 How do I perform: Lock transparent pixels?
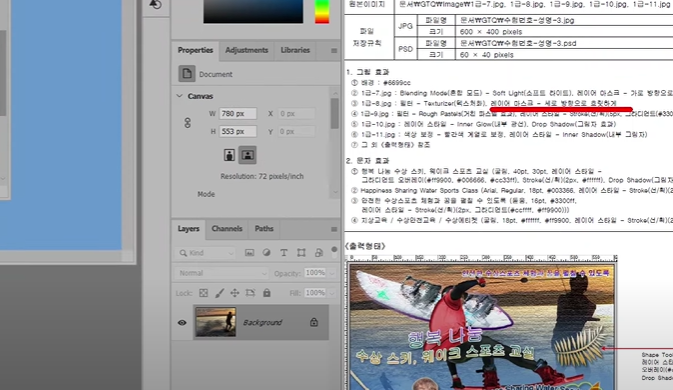point(203,293)
